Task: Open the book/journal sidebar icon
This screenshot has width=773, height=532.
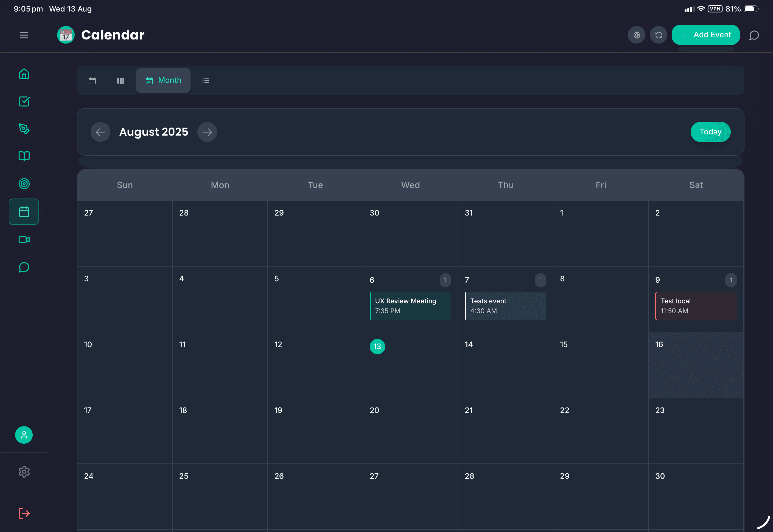Action: tap(24, 156)
